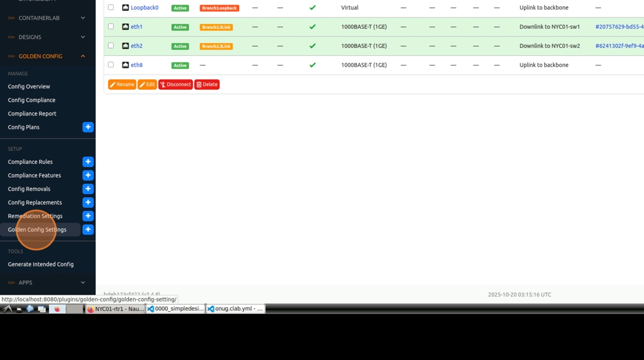Click the orange Edit button
This screenshot has height=360, width=644.
click(x=147, y=84)
